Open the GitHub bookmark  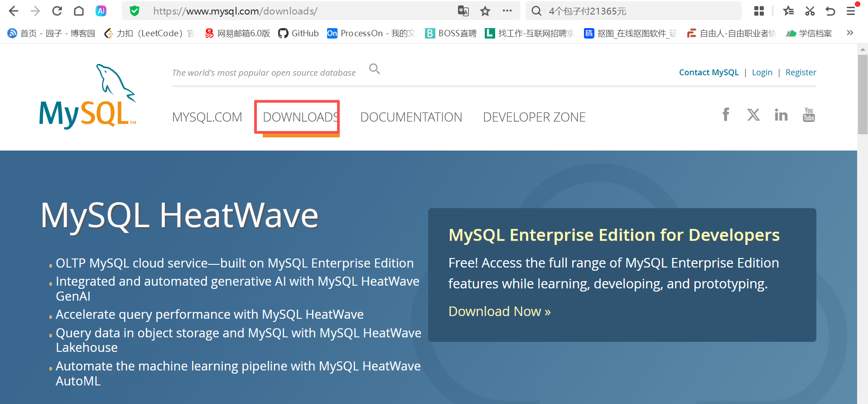point(299,33)
